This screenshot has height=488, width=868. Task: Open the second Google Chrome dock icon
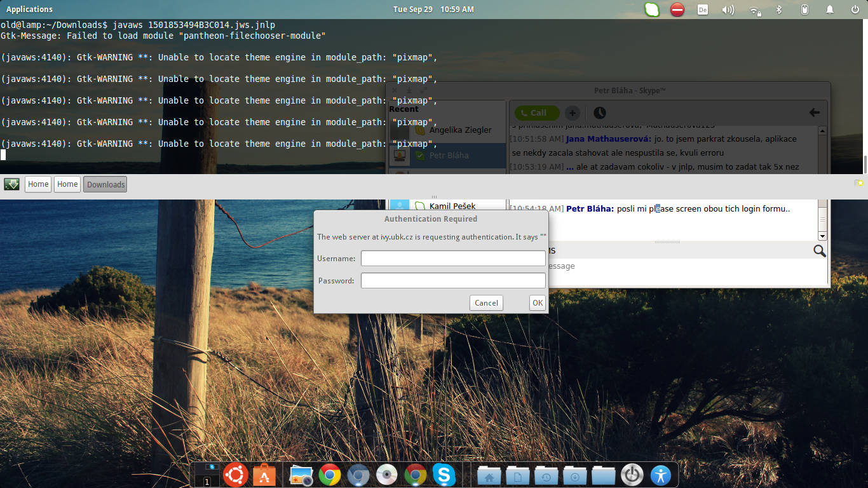point(416,475)
